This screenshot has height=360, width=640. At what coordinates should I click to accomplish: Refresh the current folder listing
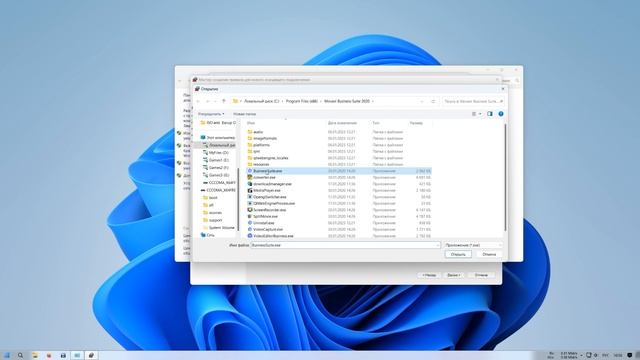click(x=433, y=101)
